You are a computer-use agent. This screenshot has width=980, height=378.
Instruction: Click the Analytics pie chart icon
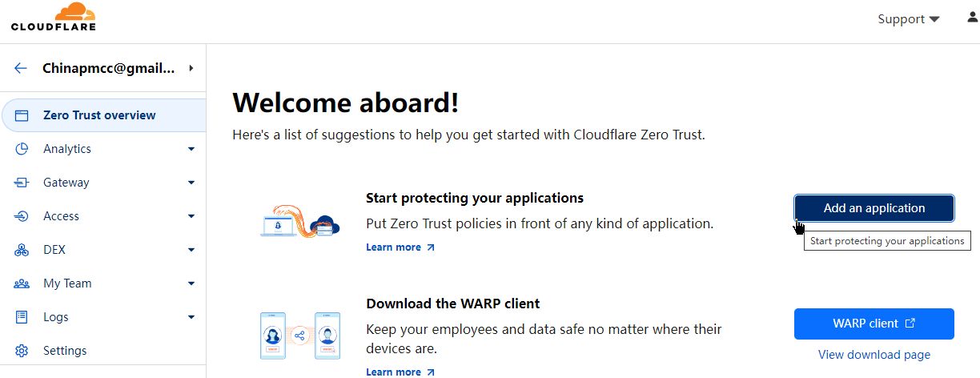22,149
